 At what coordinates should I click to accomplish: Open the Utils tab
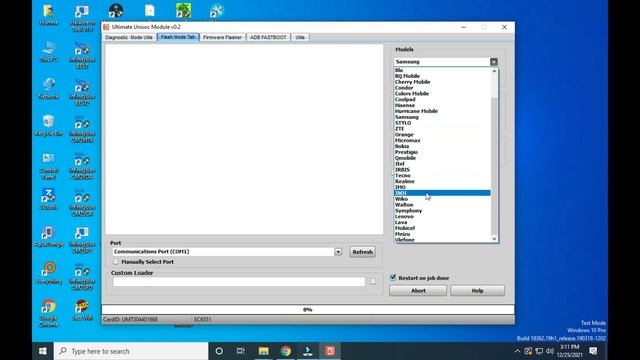click(x=300, y=37)
